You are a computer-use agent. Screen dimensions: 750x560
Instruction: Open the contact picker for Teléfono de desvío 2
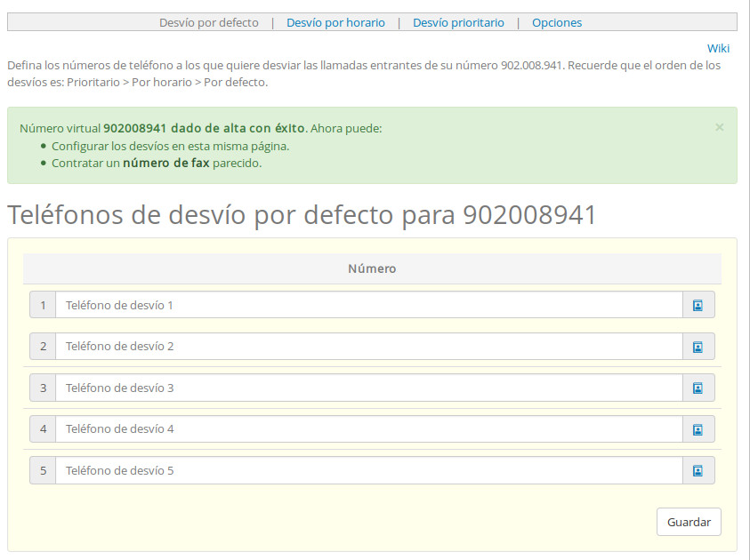tap(698, 346)
